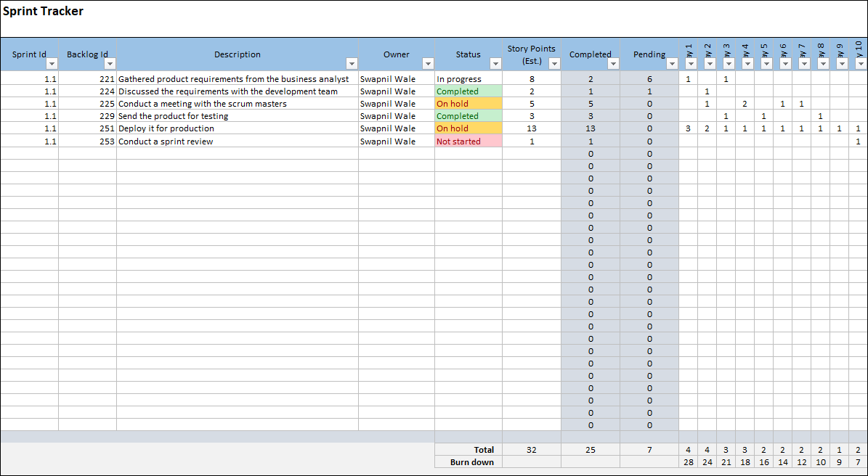This screenshot has width=868, height=476.
Task: Open the Completed column filter icon
Action: pos(614,64)
